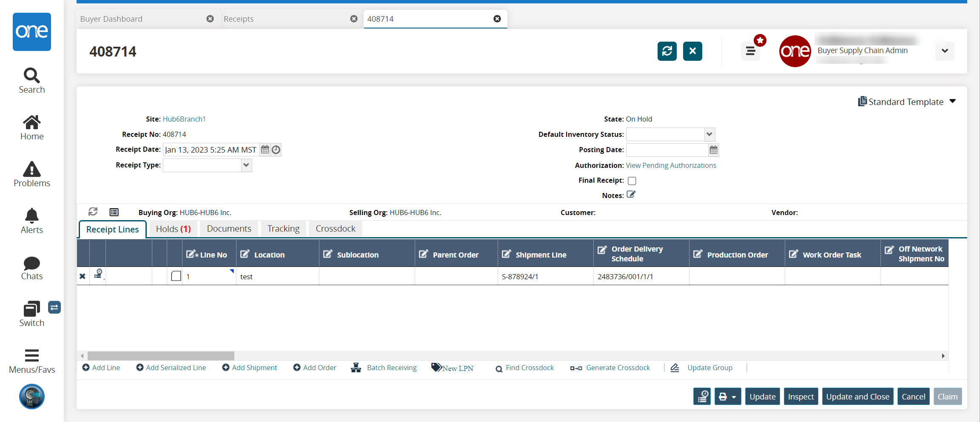Open the Documents tab
The width and height of the screenshot is (980, 422).
(229, 229)
